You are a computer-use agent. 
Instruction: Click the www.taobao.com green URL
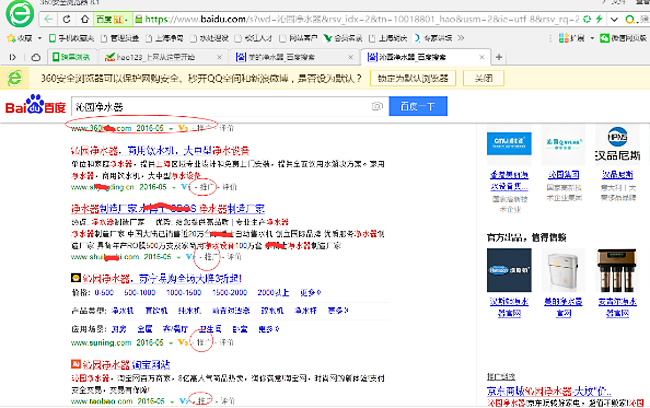point(102,402)
